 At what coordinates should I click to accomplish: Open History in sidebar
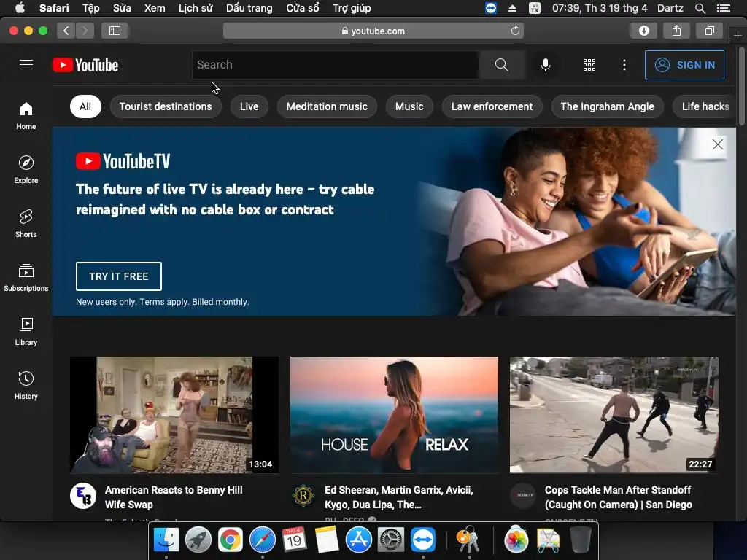pos(26,386)
